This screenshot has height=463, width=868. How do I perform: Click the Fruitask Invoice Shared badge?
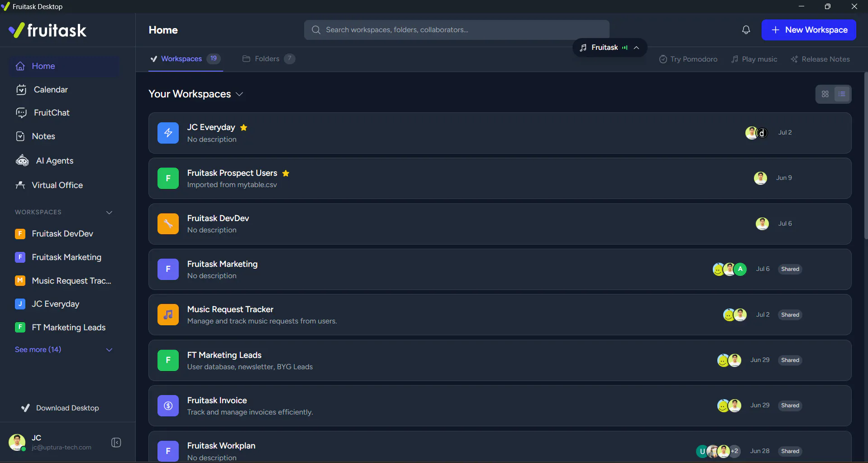(x=790, y=405)
